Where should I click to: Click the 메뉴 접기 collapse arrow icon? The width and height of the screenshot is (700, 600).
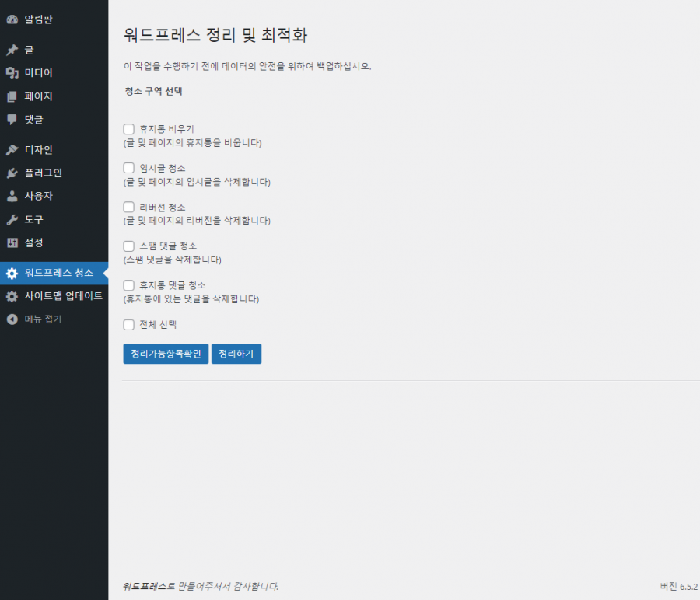point(12,319)
